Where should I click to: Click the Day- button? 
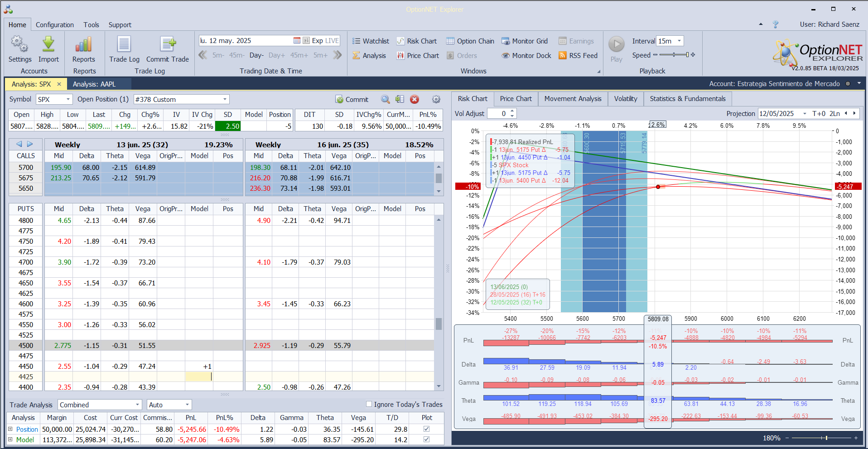(x=256, y=55)
